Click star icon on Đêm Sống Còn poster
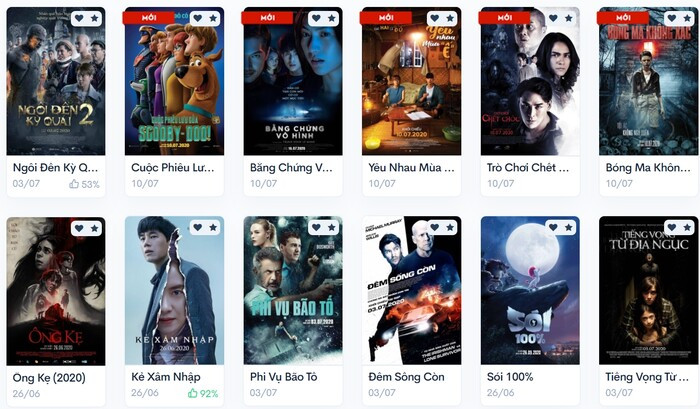 (450, 227)
